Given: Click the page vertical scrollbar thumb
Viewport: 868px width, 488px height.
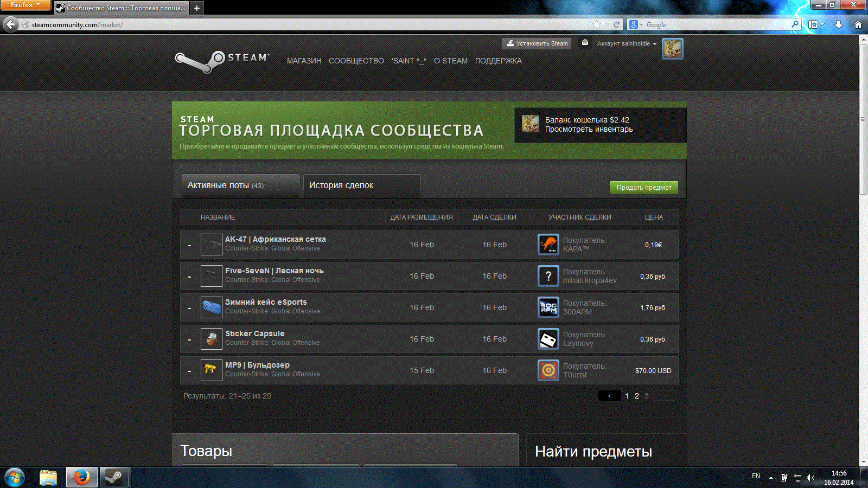Looking at the screenshot, I should click(x=863, y=119).
